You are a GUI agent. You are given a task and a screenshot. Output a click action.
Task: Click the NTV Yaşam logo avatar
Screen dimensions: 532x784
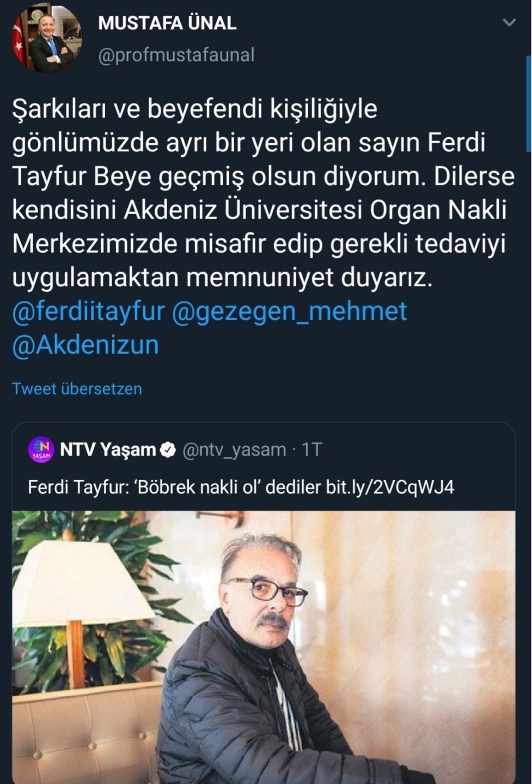point(41,450)
